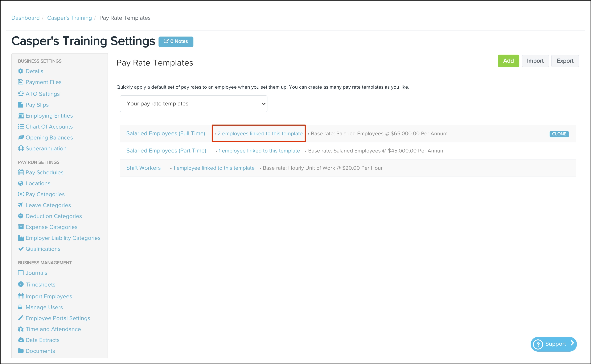Open Pay Categories in the sidebar
The height and width of the screenshot is (364, 591).
(45, 194)
